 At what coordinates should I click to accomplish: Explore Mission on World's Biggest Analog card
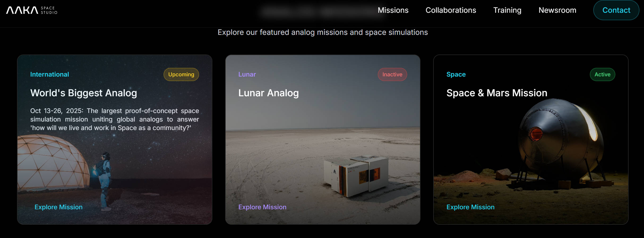coord(58,207)
